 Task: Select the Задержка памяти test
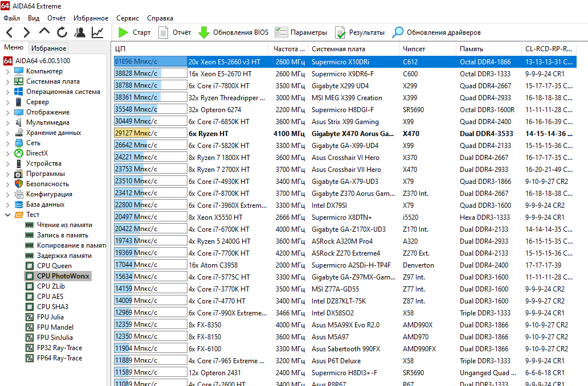64,256
